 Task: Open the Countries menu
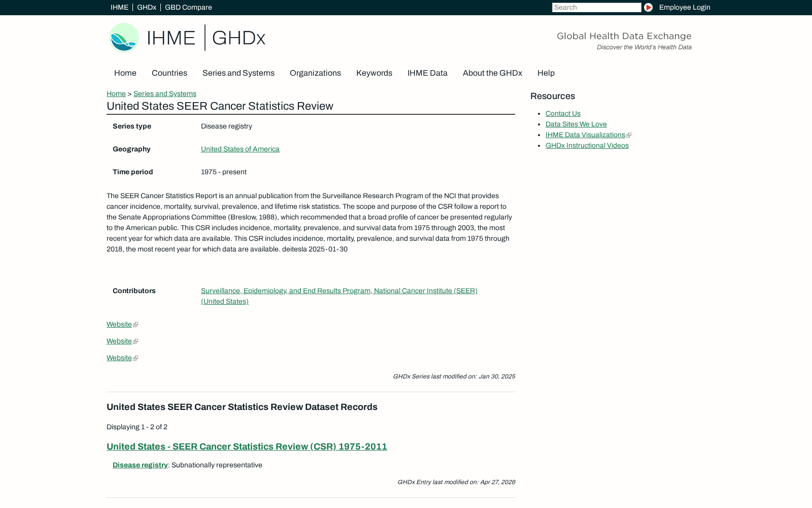tap(170, 73)
